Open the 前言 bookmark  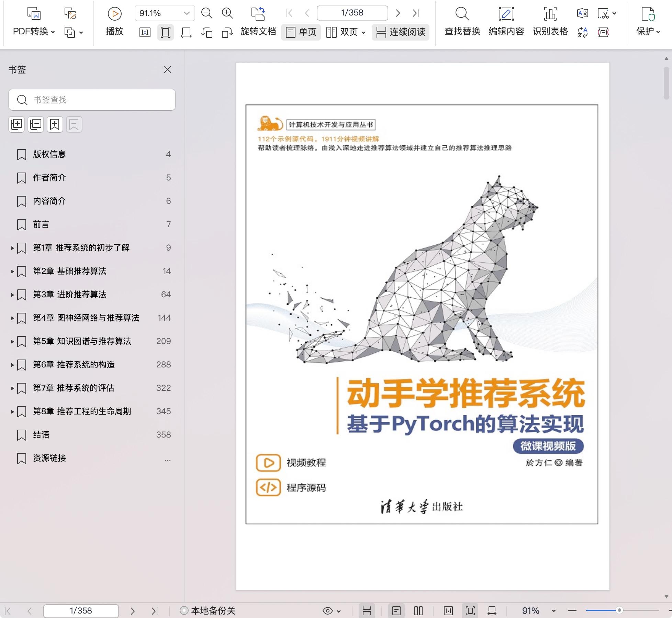tap(41, 224)
